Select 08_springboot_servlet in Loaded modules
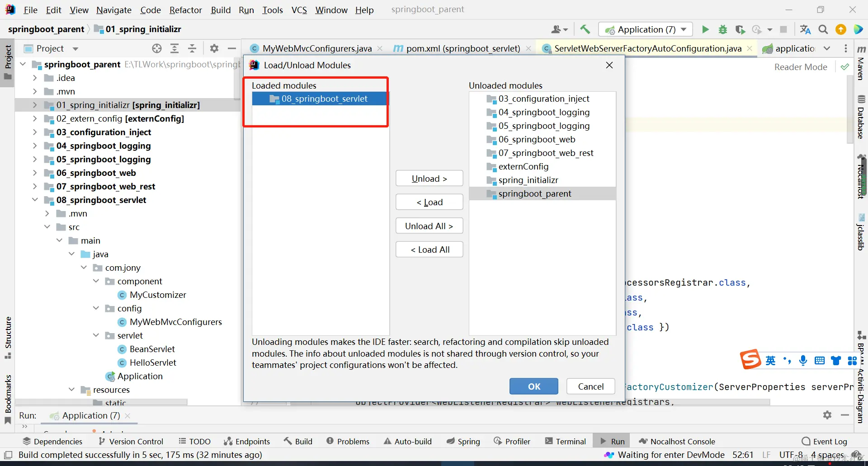This screenshot has height=466, width=868. 320,99
